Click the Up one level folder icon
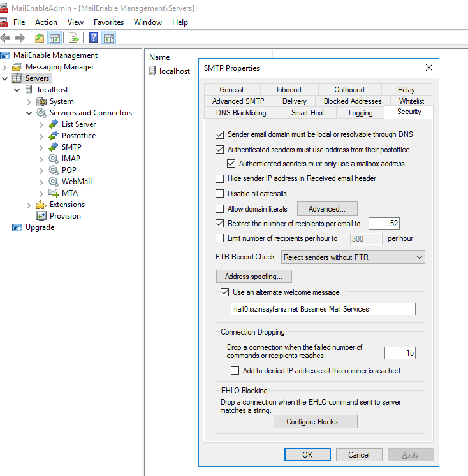The image size is (468, 476). pyautogui.click(x=40, y=38)
